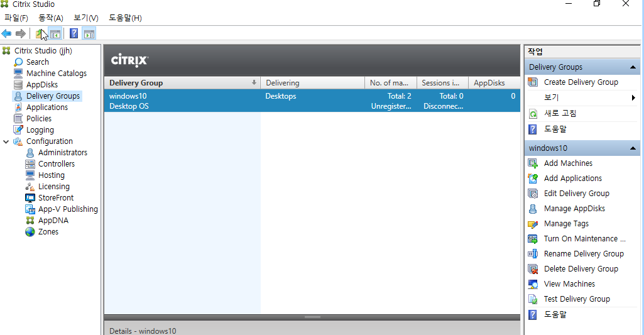Click the AppDisks column header

click(x=494, y=82)
